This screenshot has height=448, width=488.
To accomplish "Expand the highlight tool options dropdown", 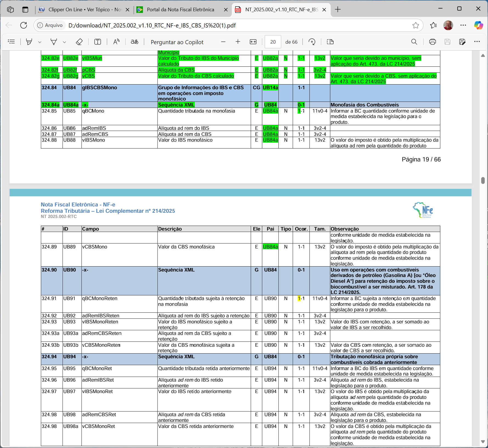I will click(40, 42).
